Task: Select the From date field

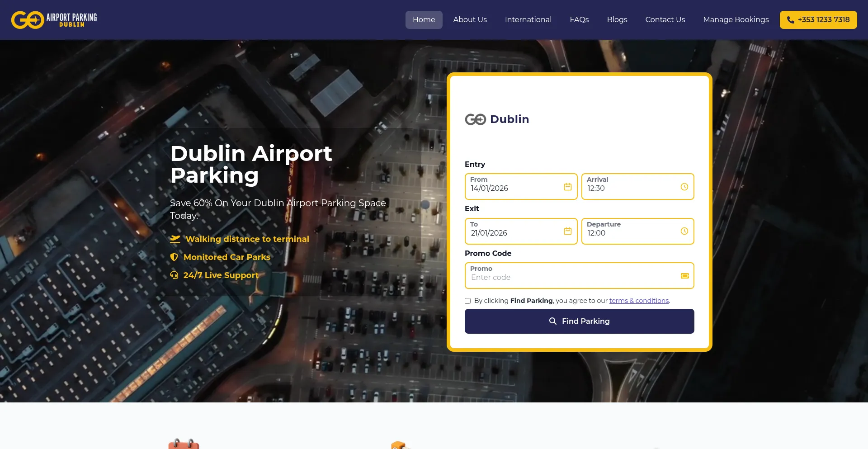Action: point(511,188)
